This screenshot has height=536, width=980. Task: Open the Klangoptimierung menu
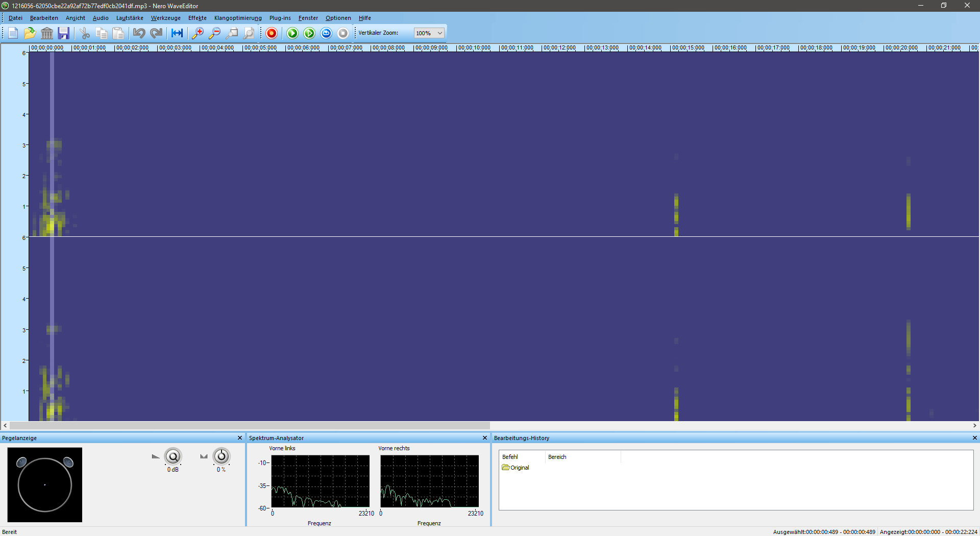coord(238,18)
